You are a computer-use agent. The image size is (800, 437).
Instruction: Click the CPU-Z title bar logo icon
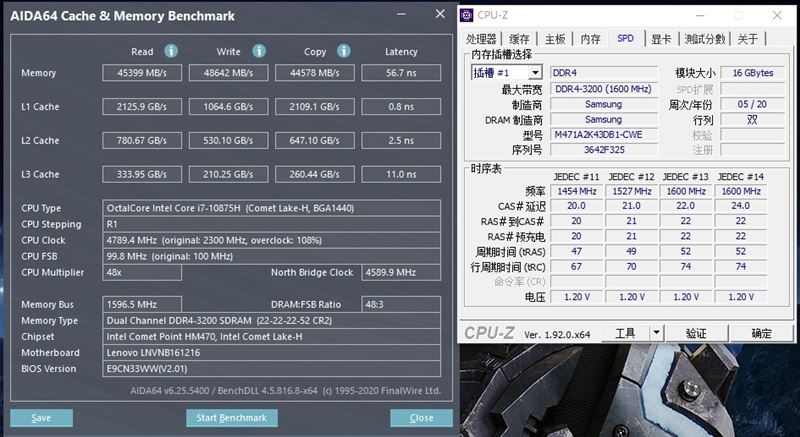[x=466, y=15]
